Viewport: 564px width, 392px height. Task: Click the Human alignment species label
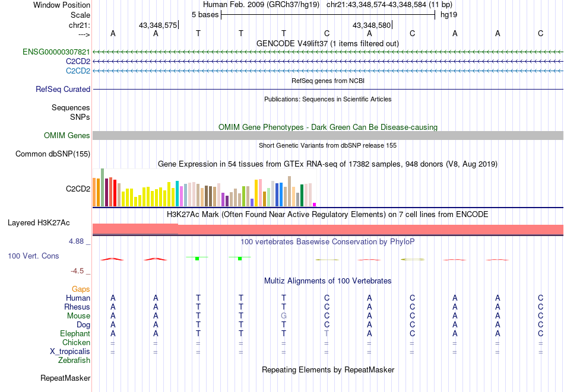[x=78, y=298]
